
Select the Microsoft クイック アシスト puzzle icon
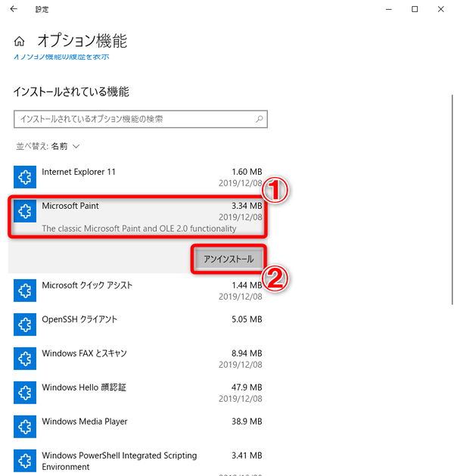coord(25,291)
